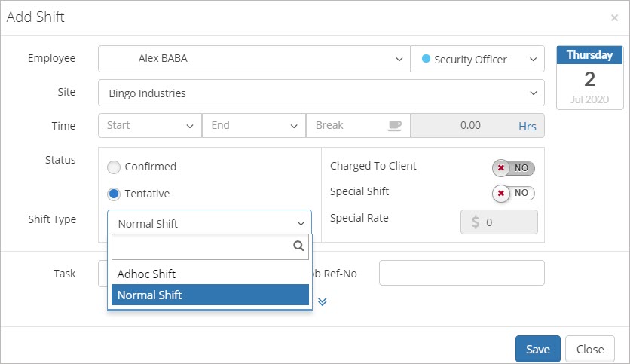Click the blue Security Officer color dot

(426, 59)
